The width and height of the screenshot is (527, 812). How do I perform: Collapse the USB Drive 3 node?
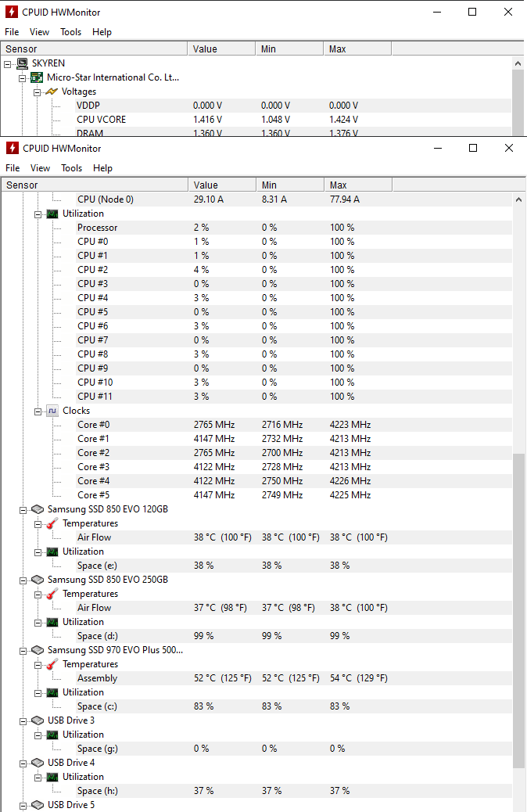click(23, 720)
